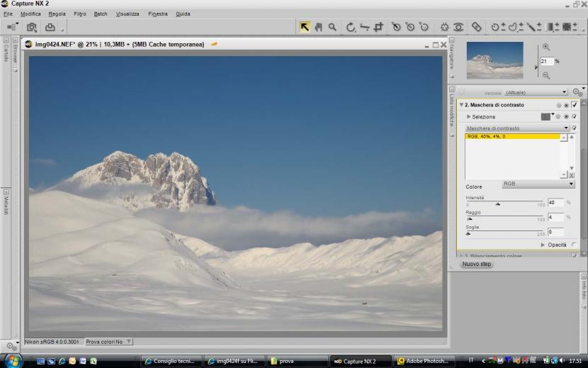This screenshot has width=588, height=368.
Task: Click the Intensità slider handle
Action: (x=497, y=204)
